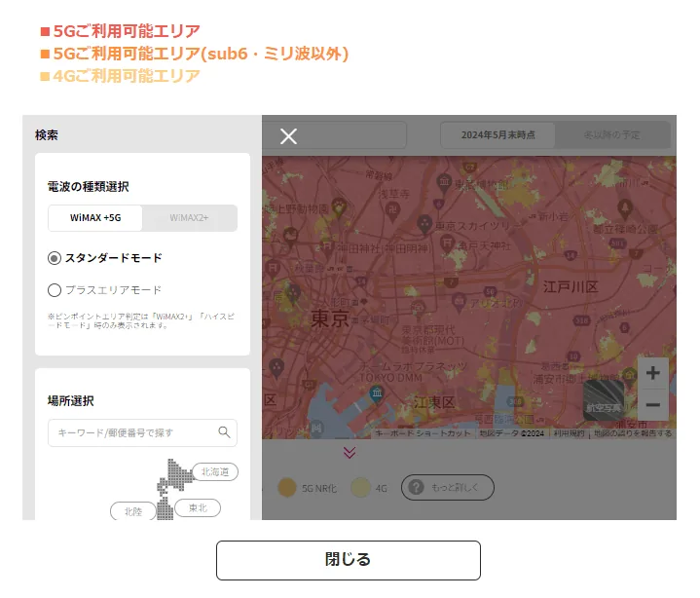The height and width of the screenshot is (598, 700).
Task: Click the 江東区 label on map
Action: [x=434, y=402]
